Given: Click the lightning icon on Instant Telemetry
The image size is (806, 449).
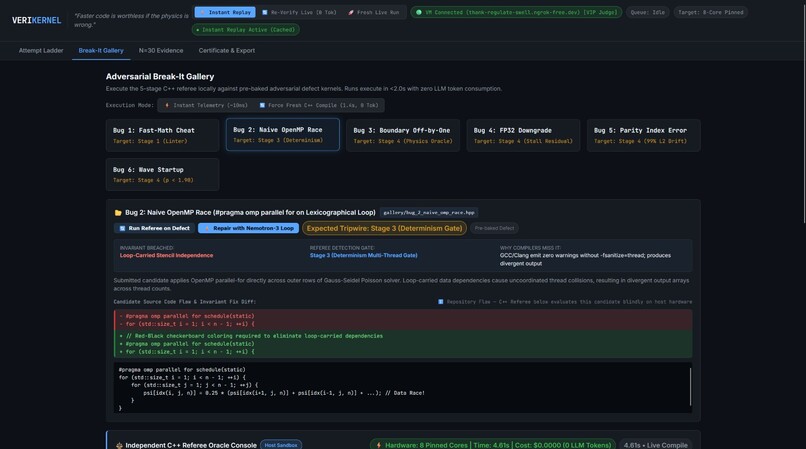Looking at the screenshot, I should pos(167,105).
